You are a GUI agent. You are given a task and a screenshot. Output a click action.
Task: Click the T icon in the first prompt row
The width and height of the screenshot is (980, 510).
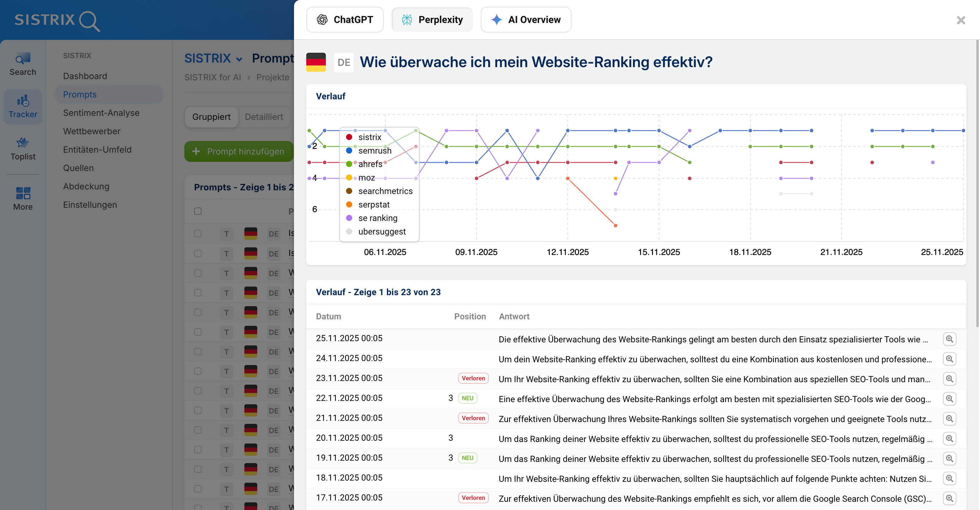tap(227, 234)
